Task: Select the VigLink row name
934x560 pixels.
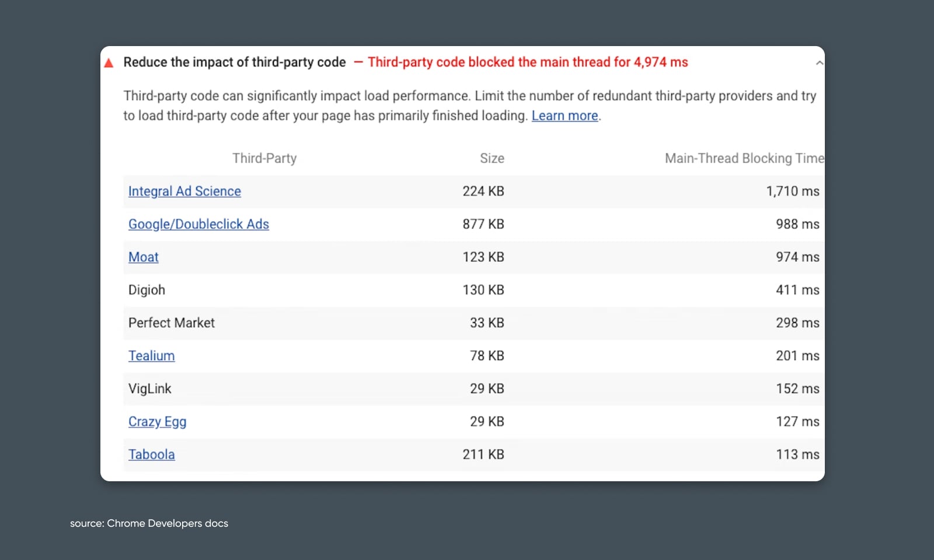Action: pos(150,388)
